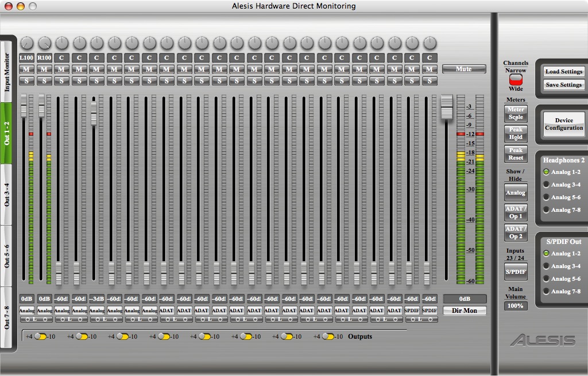
Task: Flip the red Channels Narrow/Wide switch
Action: [x=516, y=79]
